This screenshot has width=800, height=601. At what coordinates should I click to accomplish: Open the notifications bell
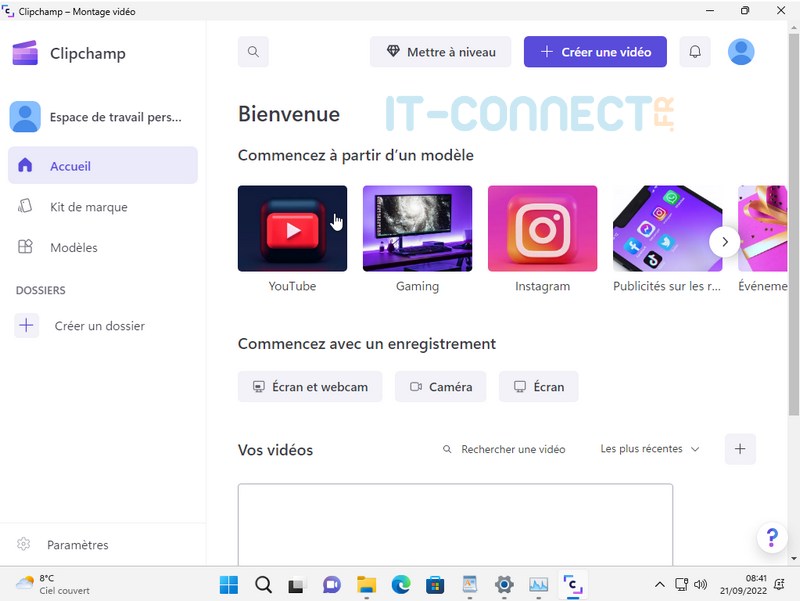[x=695, y=51]
